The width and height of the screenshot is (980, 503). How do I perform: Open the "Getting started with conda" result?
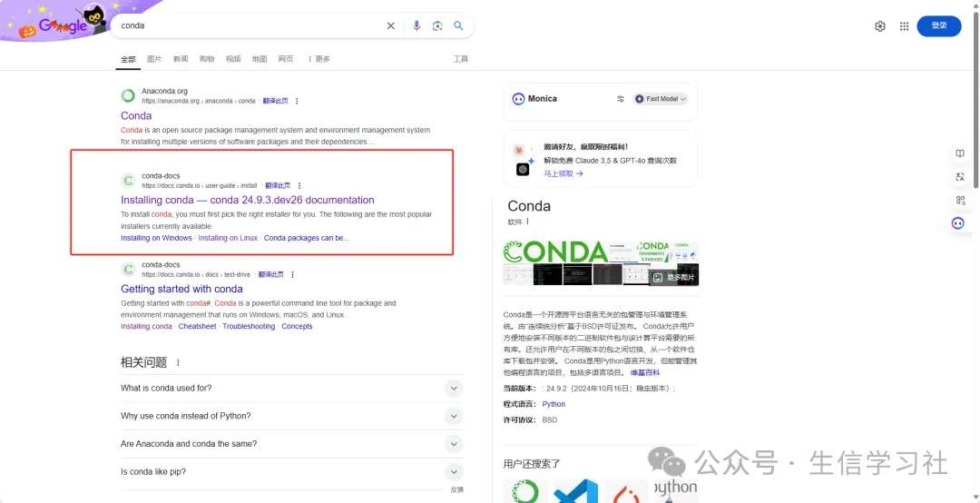coord(181,289)
